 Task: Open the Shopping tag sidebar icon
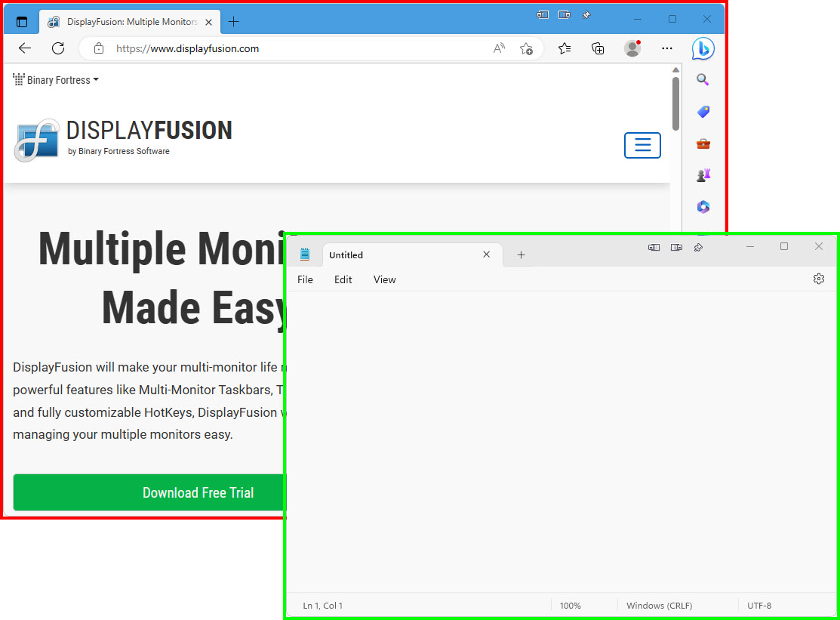click(703, 112)
